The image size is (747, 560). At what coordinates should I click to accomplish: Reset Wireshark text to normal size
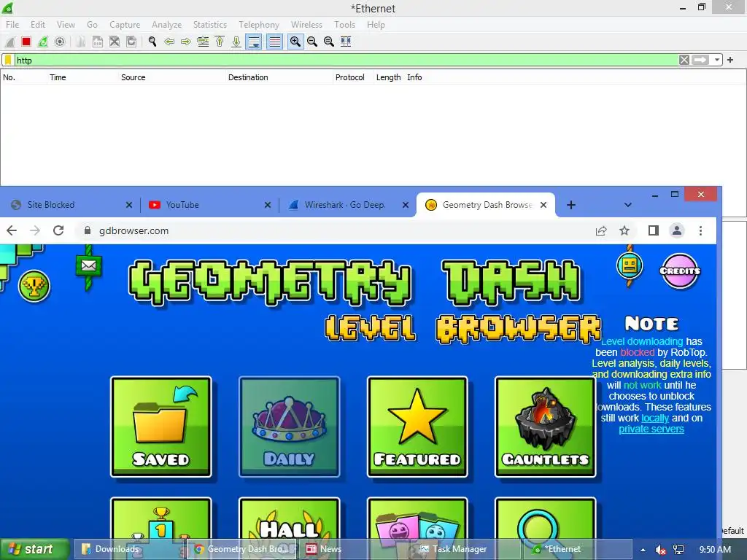pyautogui.click(x=329, y=42)
